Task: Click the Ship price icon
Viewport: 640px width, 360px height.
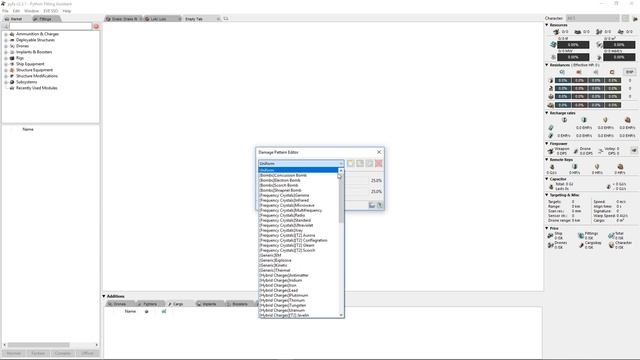Action: point(550,236)
